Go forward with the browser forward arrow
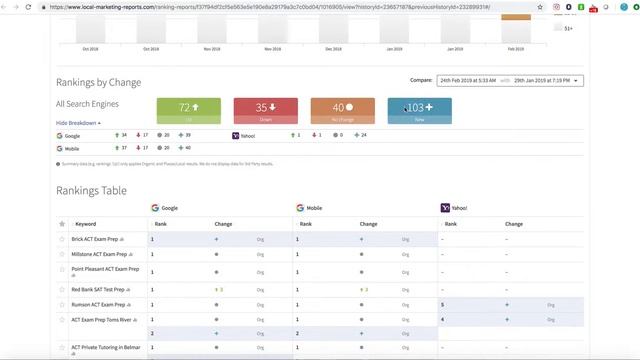Image resolution: width=640 pixels, height=360 pixels. [16, 7]
